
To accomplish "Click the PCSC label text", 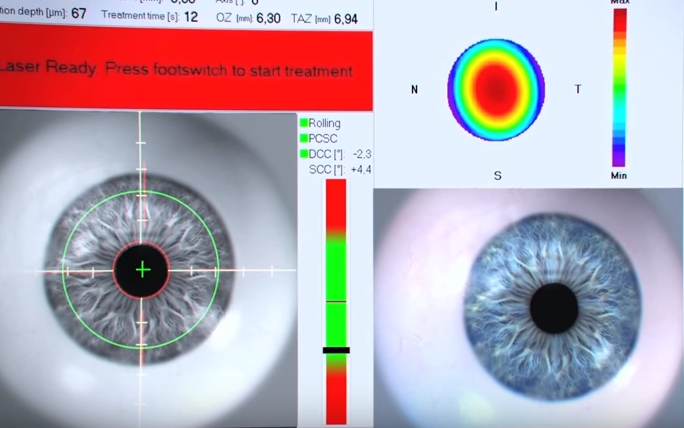I will tap(323, 139).
